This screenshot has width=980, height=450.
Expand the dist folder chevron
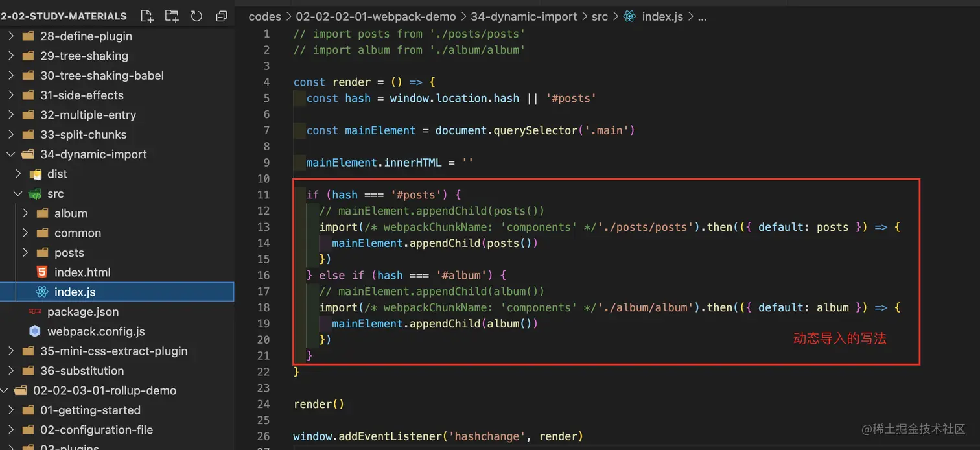pyautogui.click(x=18, y=174)
